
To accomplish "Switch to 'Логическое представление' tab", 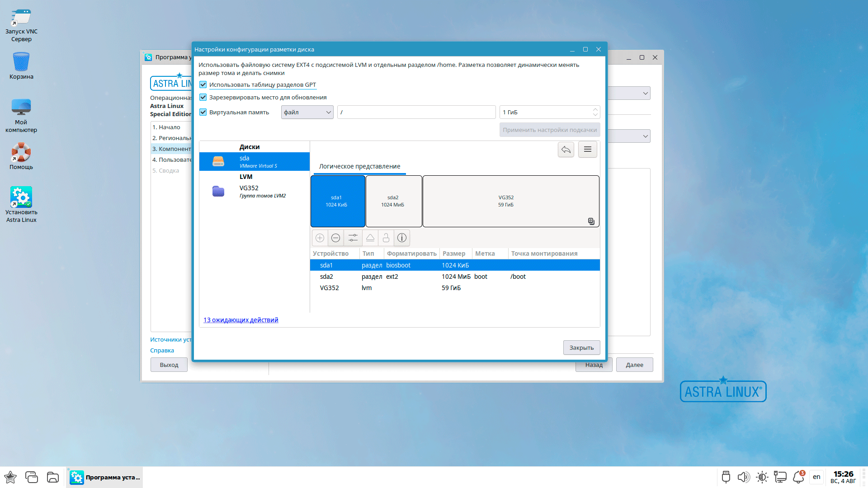I will click(x=359, y=166).
